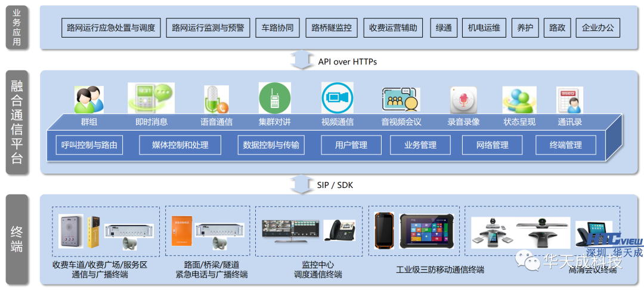Select the 路网运行应急处置与调度 box
Image resolution: width=644 pixels, height=290 pixels.
tap(111, 28)
